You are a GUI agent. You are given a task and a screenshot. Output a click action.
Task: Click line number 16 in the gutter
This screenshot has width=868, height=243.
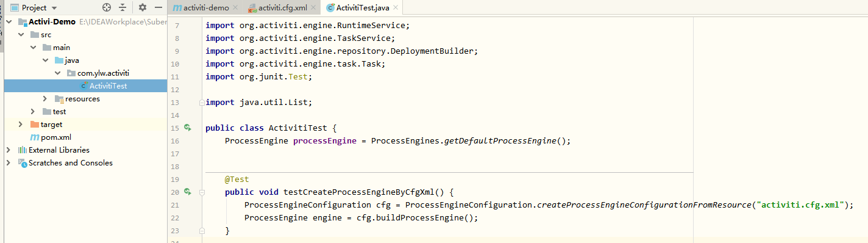coord(175,140)
